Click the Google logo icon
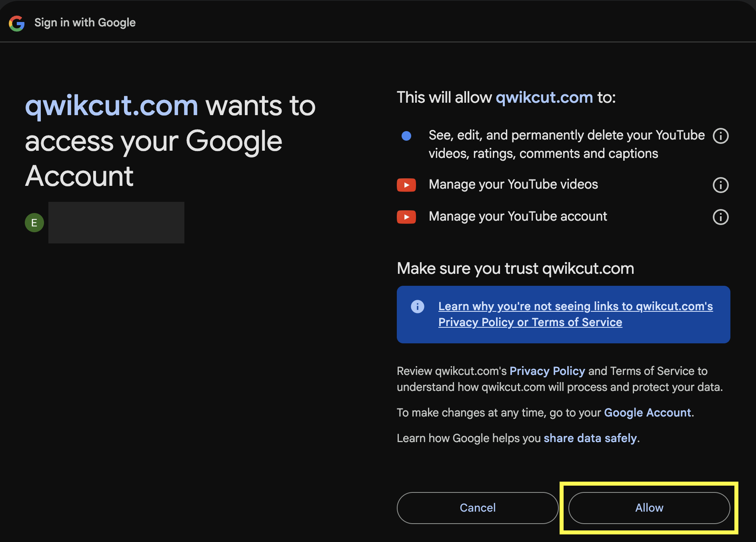 click(17, 23)
